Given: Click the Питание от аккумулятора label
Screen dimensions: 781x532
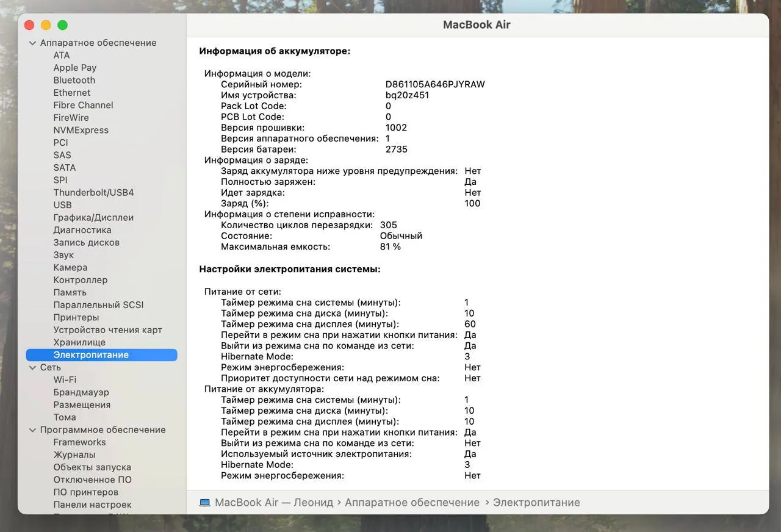Looking at the screenshot, I should click(264, 389).
